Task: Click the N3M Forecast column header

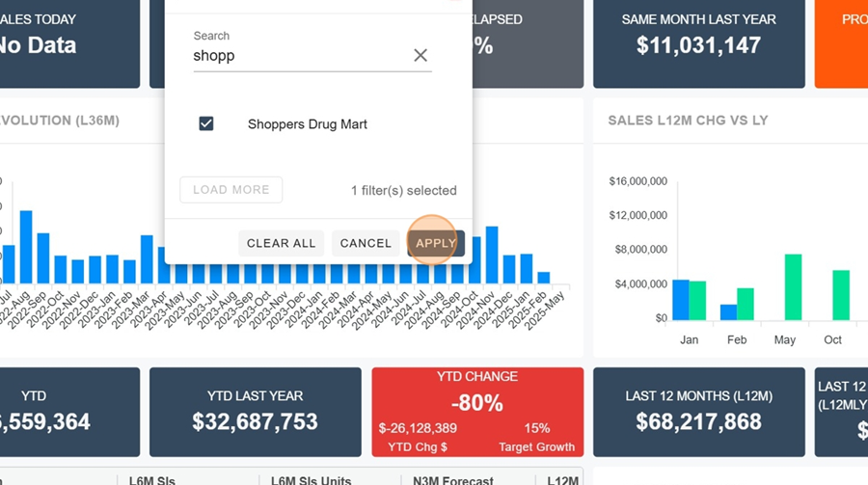Action: tap(453, 480)
